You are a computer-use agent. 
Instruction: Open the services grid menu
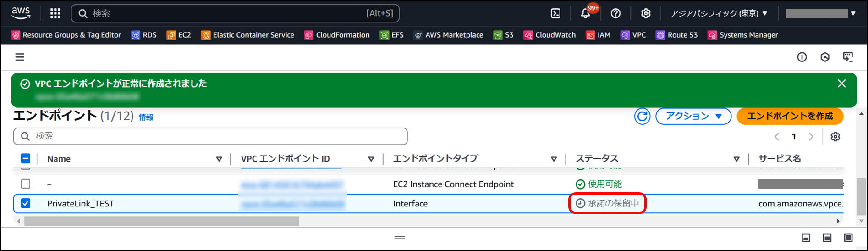55,13
